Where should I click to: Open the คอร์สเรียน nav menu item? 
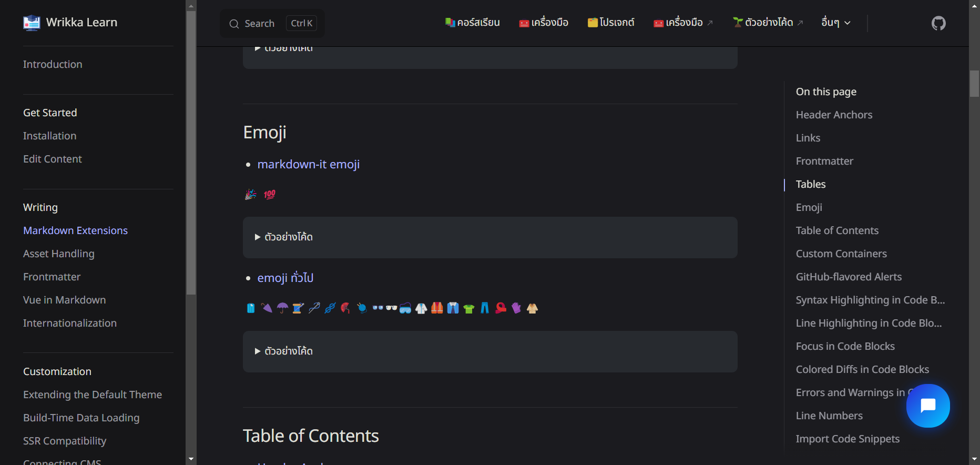472,23
